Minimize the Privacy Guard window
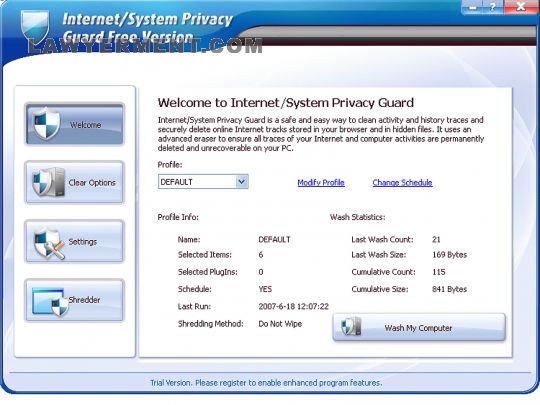 (x=472, y=7)
